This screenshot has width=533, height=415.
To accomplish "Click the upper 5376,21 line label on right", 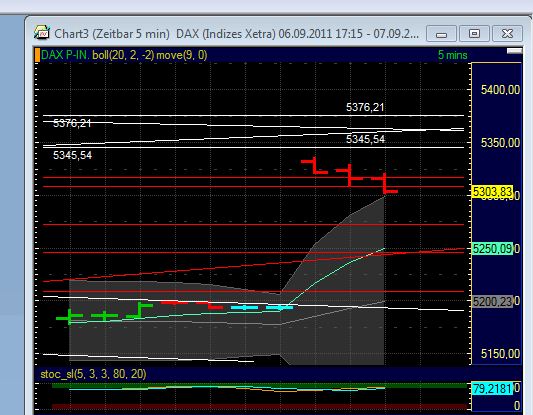I will click(365, 107).
